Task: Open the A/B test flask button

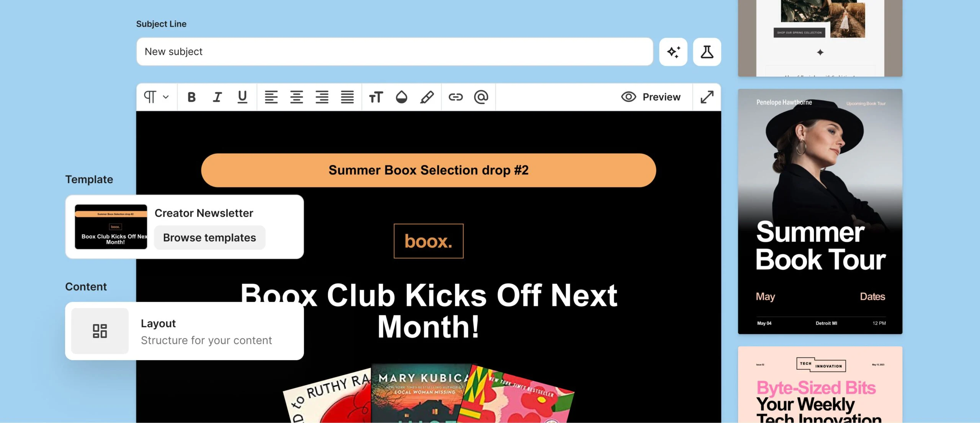Action: (707, 52)
